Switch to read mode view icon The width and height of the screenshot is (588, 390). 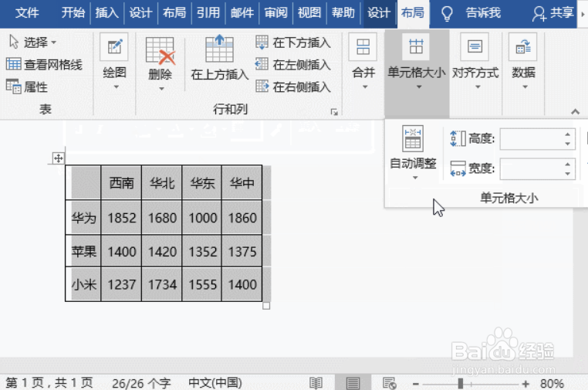pyautogui.click(x=316, y=383)
